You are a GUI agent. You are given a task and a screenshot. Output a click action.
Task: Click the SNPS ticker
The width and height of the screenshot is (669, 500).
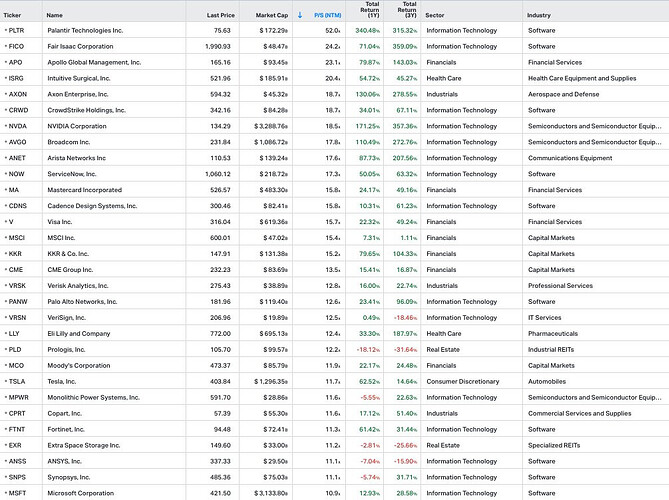[17, 477]
